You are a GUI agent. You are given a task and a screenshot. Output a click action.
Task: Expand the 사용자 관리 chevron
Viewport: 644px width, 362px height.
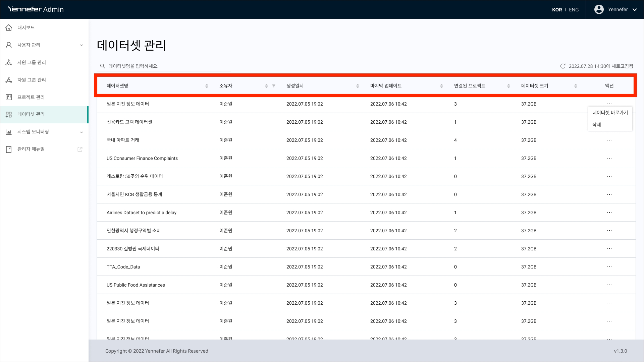81,45
